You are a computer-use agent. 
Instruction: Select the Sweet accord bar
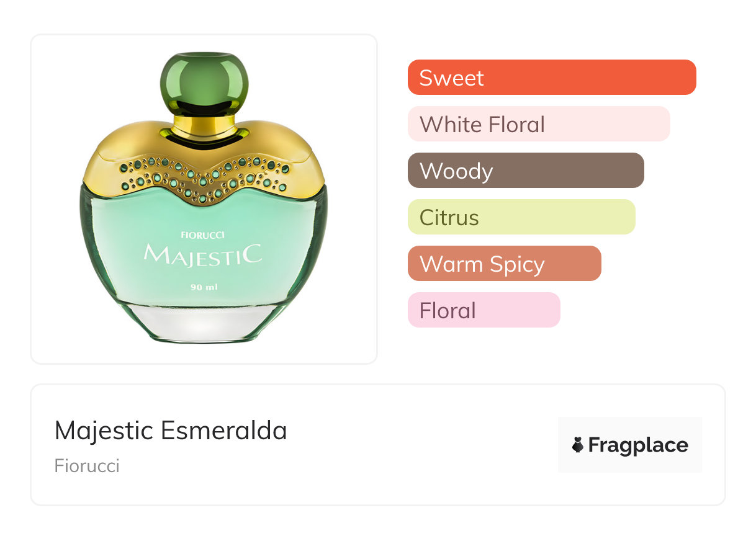tap(552, 78)
